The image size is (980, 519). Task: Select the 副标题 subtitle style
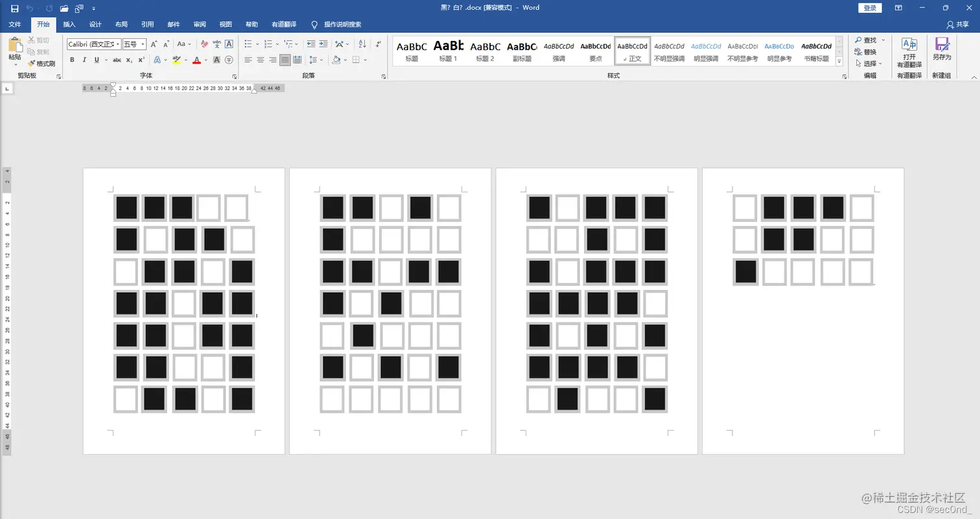pyautogui.click(x=522, y=51)
